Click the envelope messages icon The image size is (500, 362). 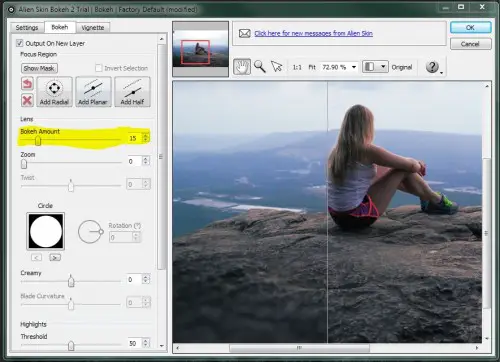tap(245, 33)
